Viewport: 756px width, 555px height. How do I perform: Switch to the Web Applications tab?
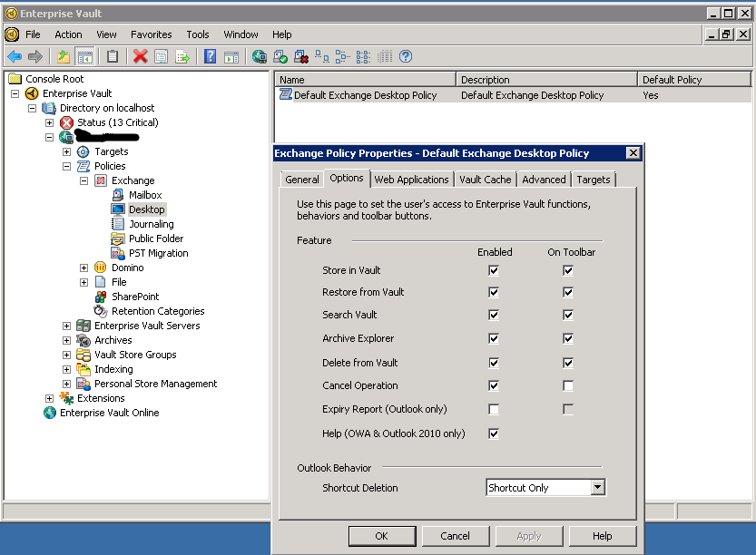tap(411, 180)
